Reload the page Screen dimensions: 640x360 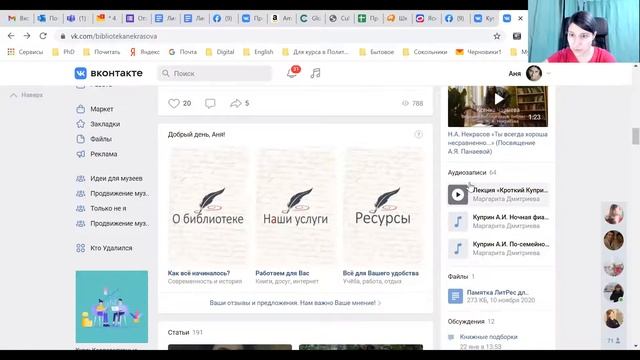(x=43, y=36)
